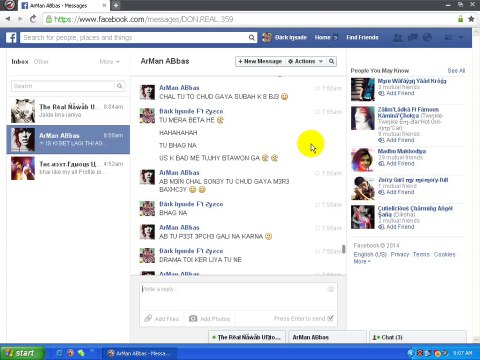
Task: Switch to the Other messages tab
Action: pyautogui.click(x=41, y=62)
